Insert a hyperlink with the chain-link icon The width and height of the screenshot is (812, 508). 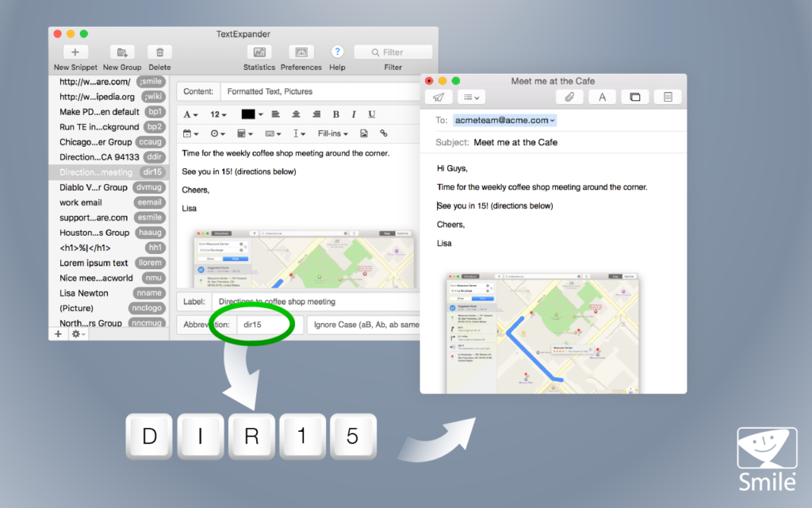point(384,133)
